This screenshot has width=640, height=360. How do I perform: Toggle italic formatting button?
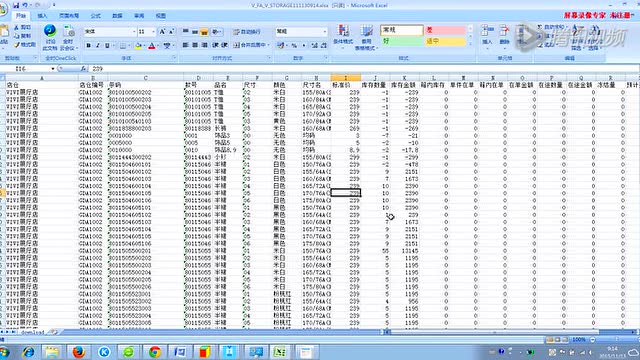tap(98, 46)
